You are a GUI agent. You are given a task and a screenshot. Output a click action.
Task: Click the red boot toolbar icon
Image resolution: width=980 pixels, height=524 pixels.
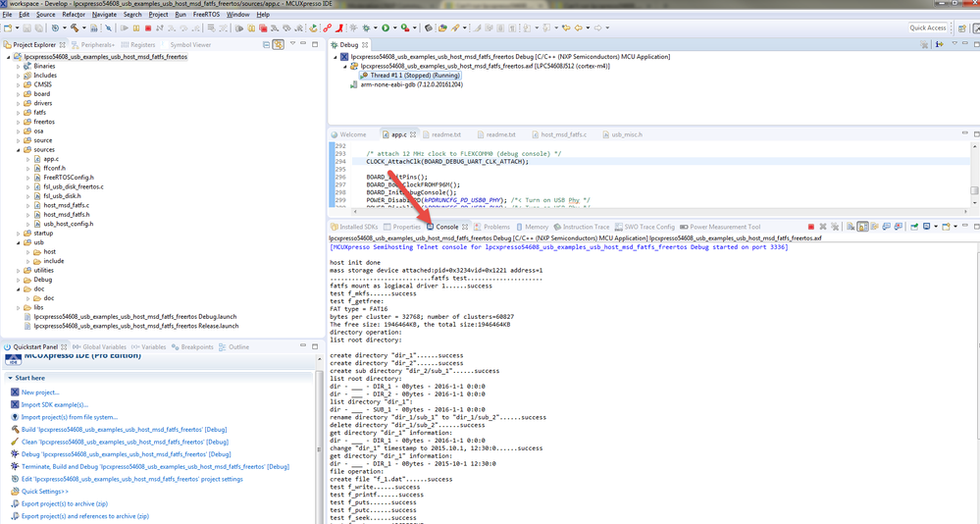pyautogui.click(x=338, y=27)
